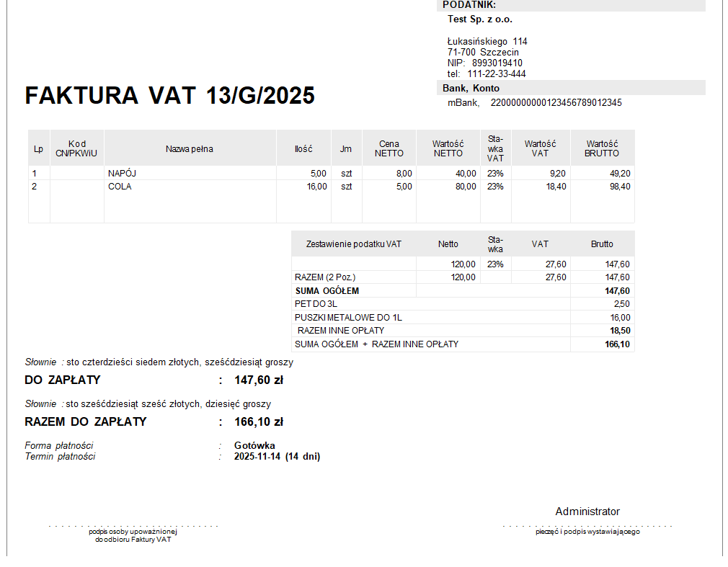Click the COLA item name
The height and width of the screenshot is (567, 728).
point(120,187)
